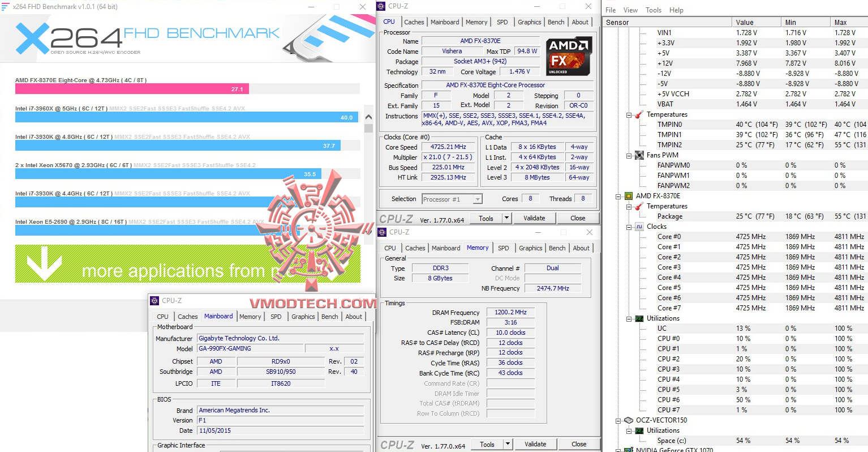868x452 pixels.
Task: Click the Close button in the memory Timings window
Action: point(579,444)
